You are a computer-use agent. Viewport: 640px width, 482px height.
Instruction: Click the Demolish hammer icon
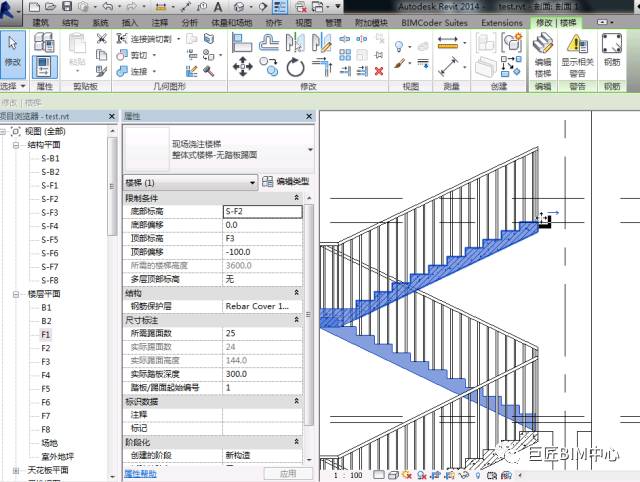tap(209, 71)
